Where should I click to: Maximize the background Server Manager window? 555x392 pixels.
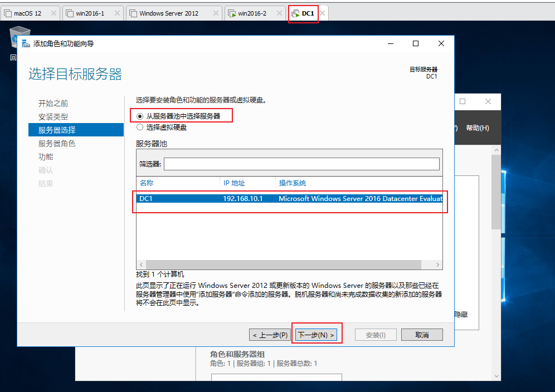(463, 101)
